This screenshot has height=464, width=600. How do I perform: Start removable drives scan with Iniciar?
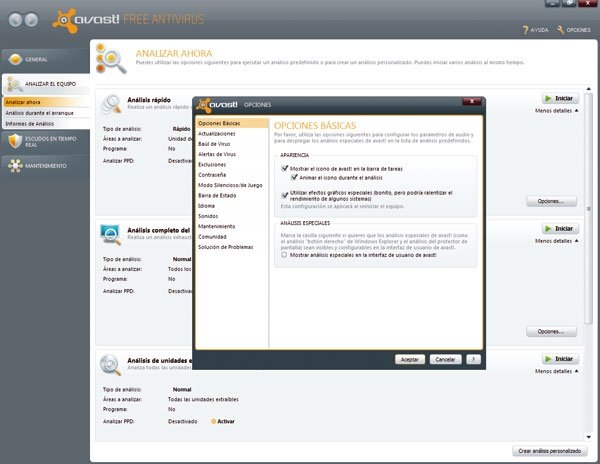coord(560,359)
